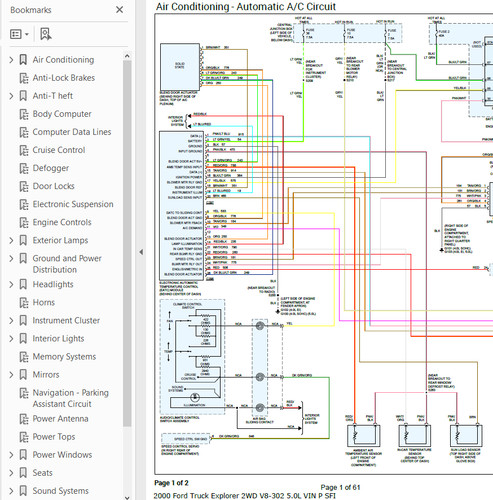The width and height of the screenshot is (493, 500).
Task: Close the Bookmarks panel
Action: pyautogui.click(x=119, y=10)
